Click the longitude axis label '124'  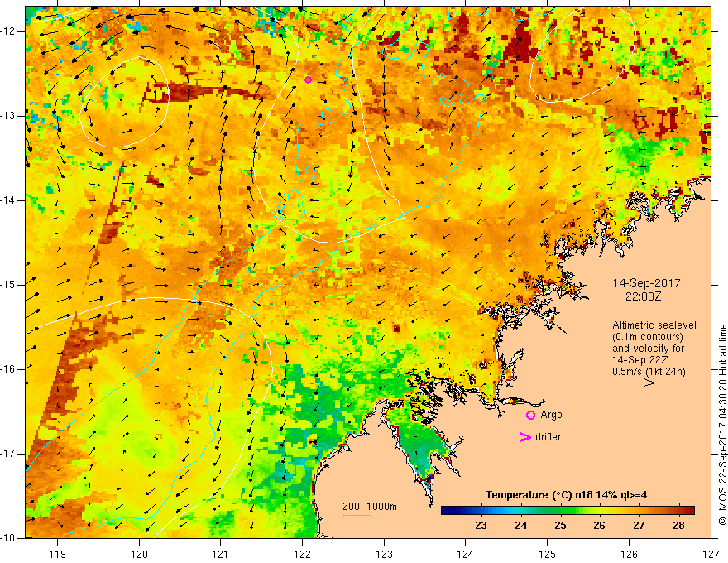[466, 554]
